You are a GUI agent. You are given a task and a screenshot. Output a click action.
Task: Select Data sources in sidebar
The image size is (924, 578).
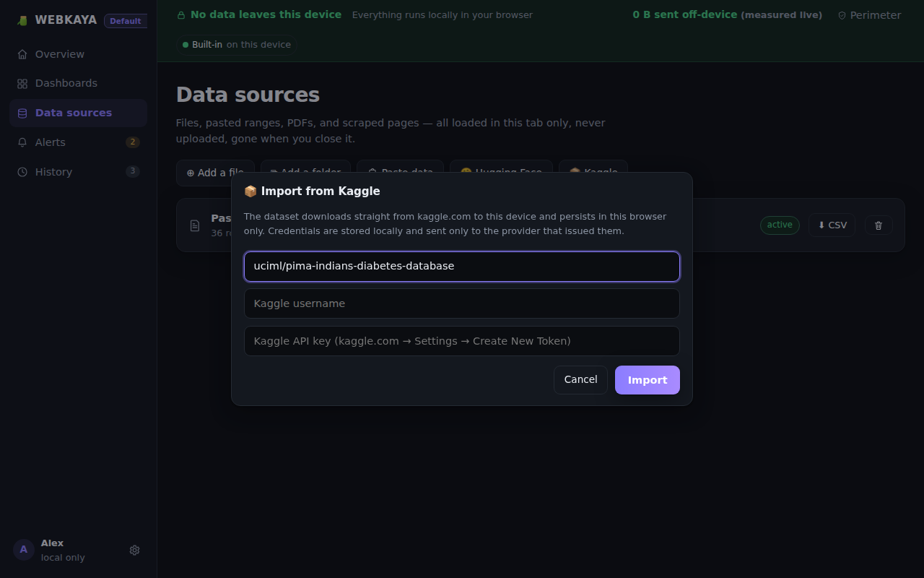click(79, 113)
